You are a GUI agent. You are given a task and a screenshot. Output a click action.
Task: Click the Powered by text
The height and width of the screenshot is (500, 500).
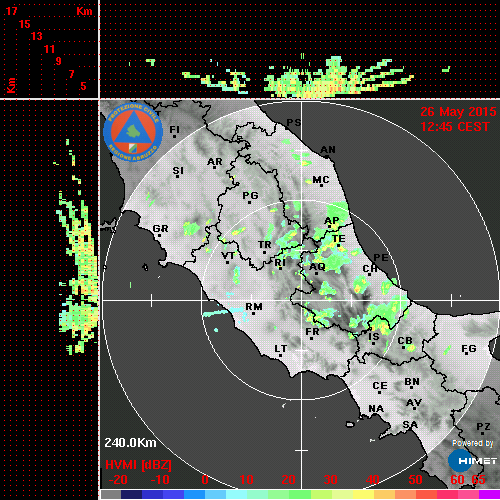click(x=473, y=443)
